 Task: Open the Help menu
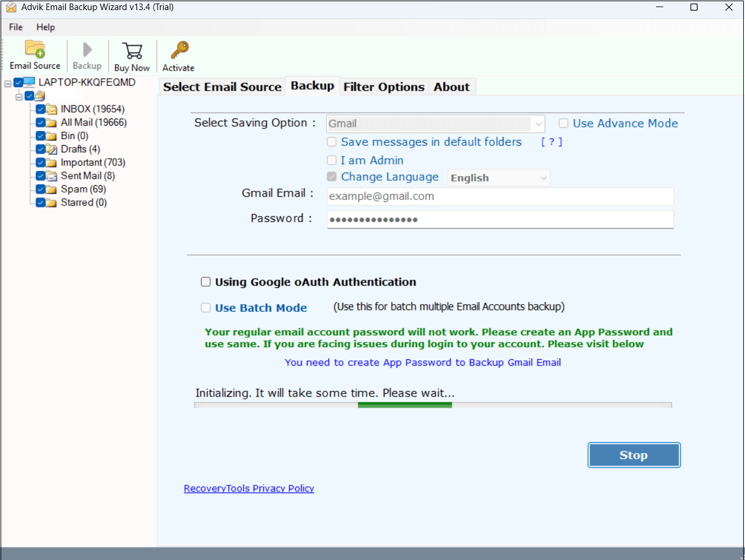point(46,27)
